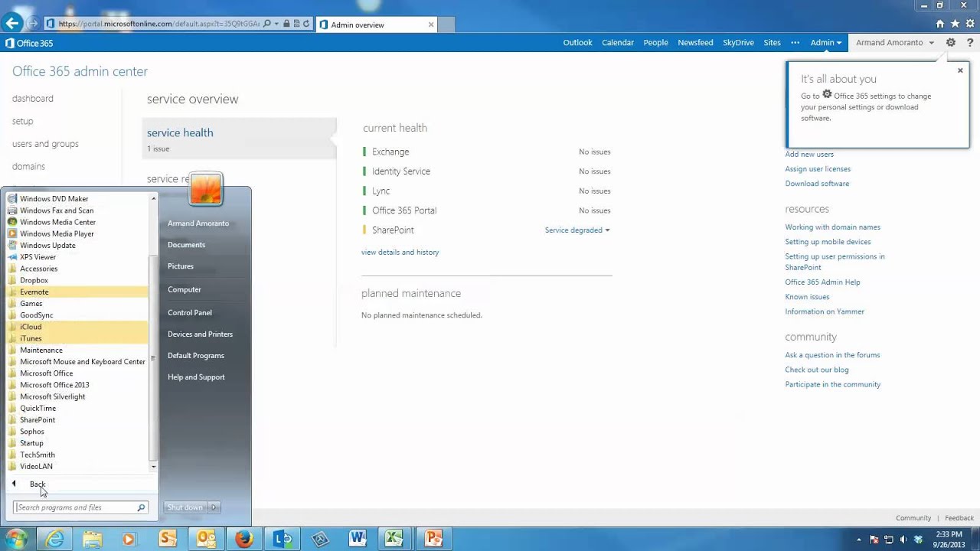The height and width of the screenshot is (551, 980).
Task: Open browser Favorites star
Action: (955, 24)
